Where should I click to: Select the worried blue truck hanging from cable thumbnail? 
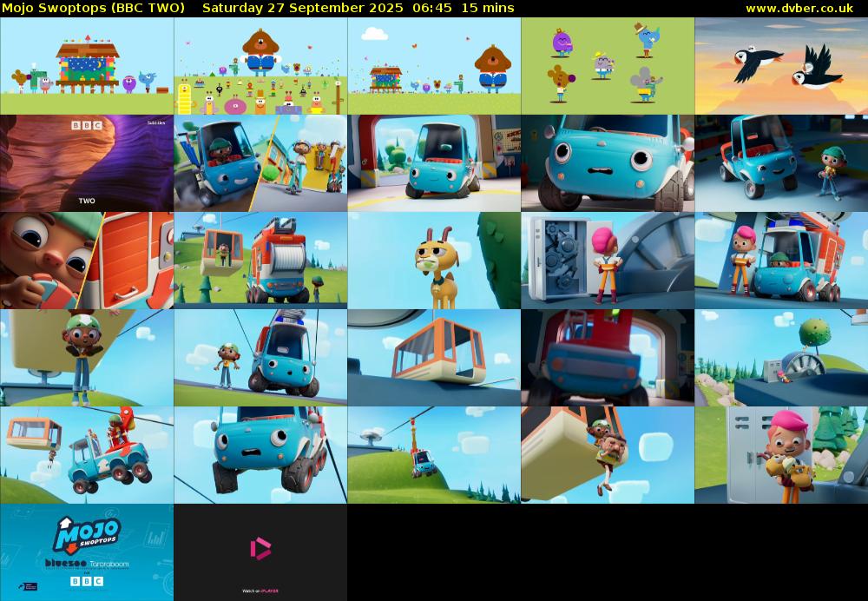tap(260, 455)
